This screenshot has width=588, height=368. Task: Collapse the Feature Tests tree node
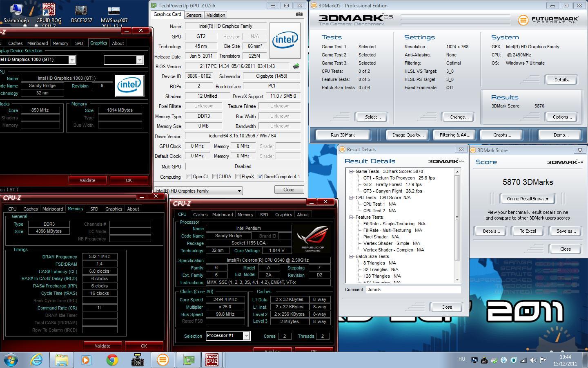(351, 217)
